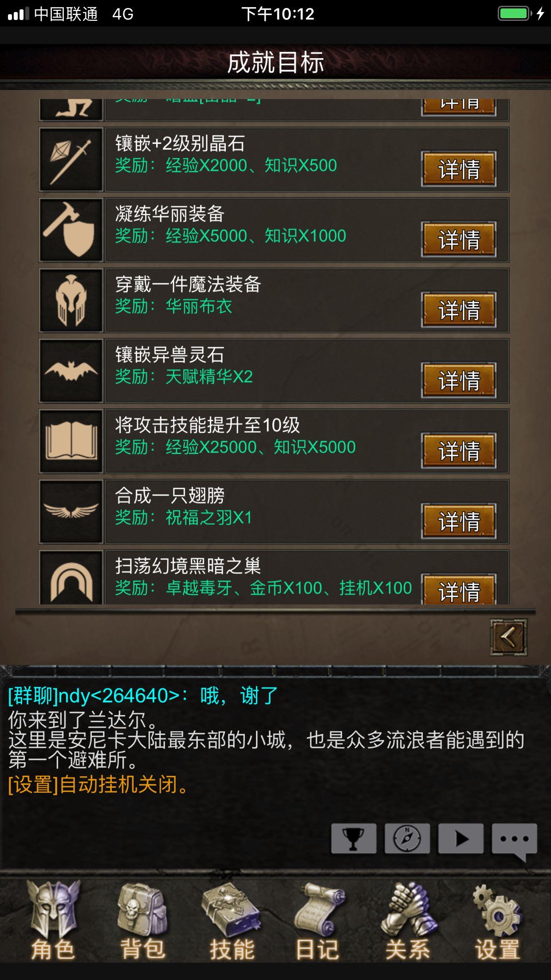Image resolution: width=551 pixels, height=980 pixels.
Task: Open the 角色 character tab
Action: tap(53, 921)
